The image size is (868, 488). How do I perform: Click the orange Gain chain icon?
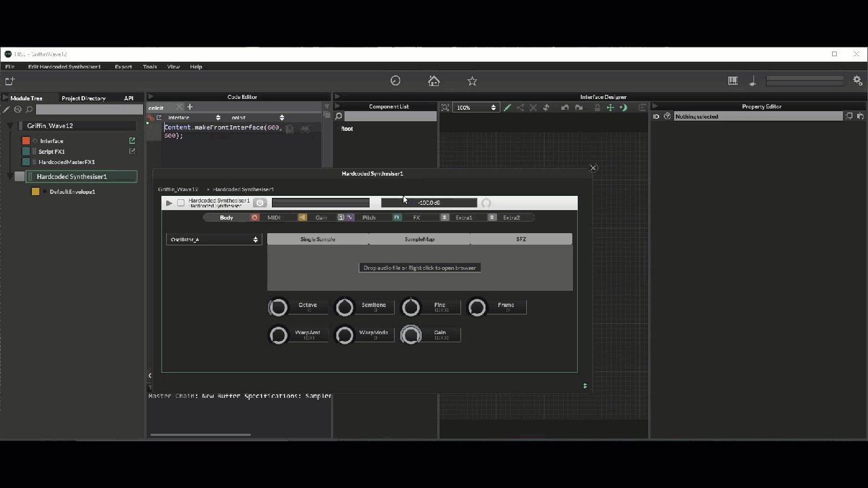[x=302, y=218]
